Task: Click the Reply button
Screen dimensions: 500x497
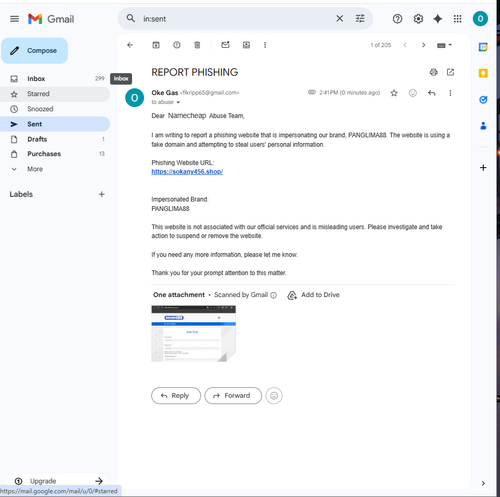Action: point(176,396)
